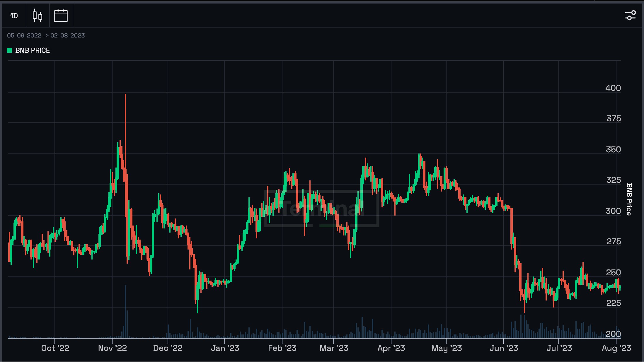This screenshot has height=362, width=644.
Task: Click the date range 05-09-2022 -> 02-08-2023 text
Action: click(46, 35)
